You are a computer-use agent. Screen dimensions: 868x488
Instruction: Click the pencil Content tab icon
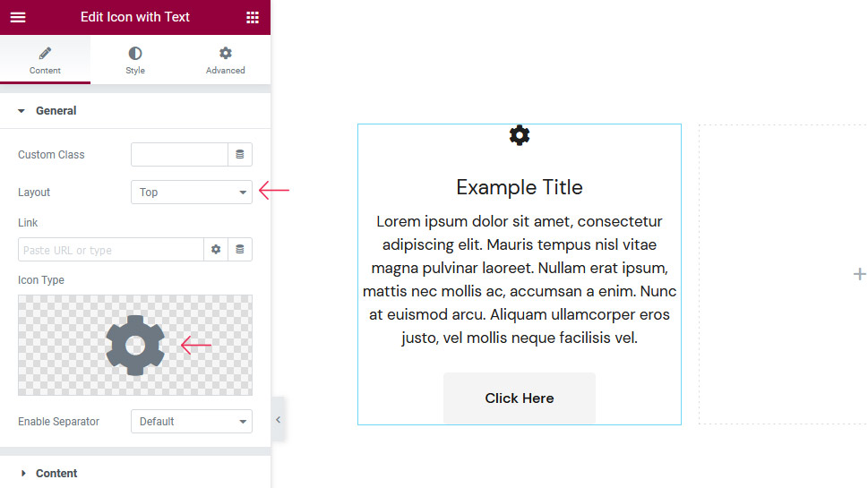45,53
